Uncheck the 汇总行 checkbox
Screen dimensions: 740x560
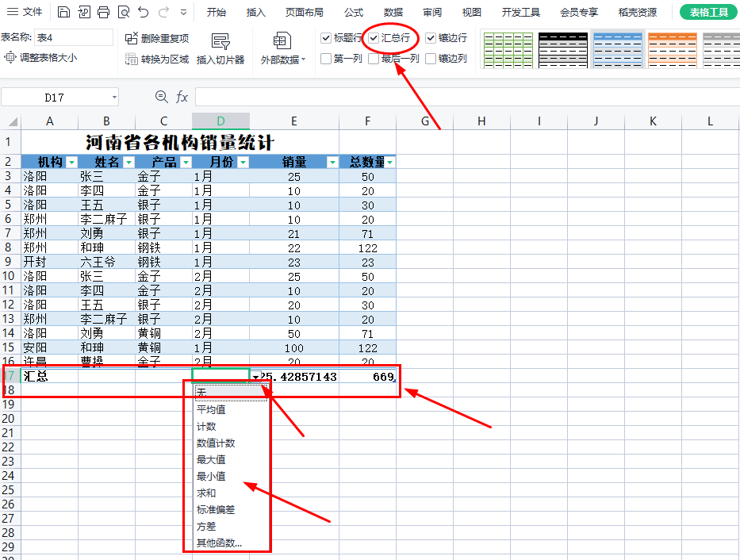coord(374,38)
